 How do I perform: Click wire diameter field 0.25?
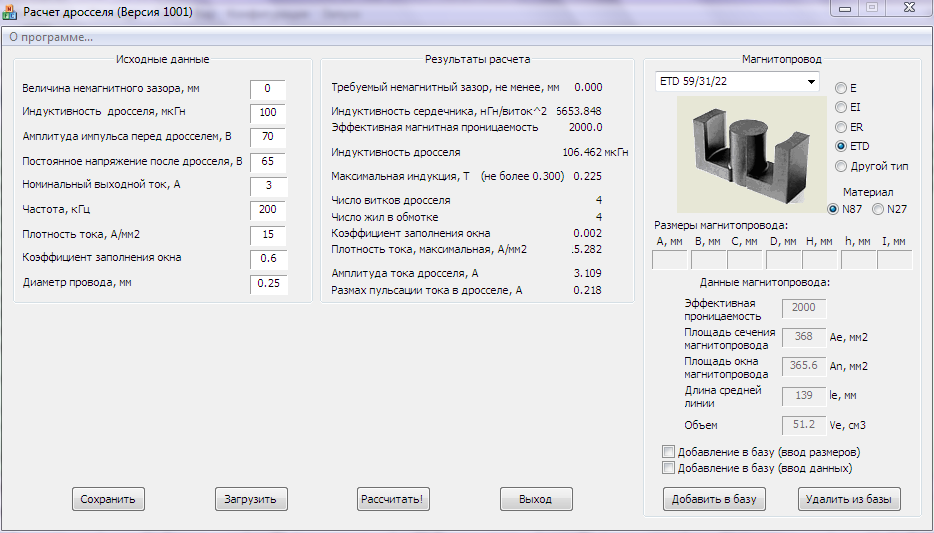pyautogui.click(x=268, y=283)
